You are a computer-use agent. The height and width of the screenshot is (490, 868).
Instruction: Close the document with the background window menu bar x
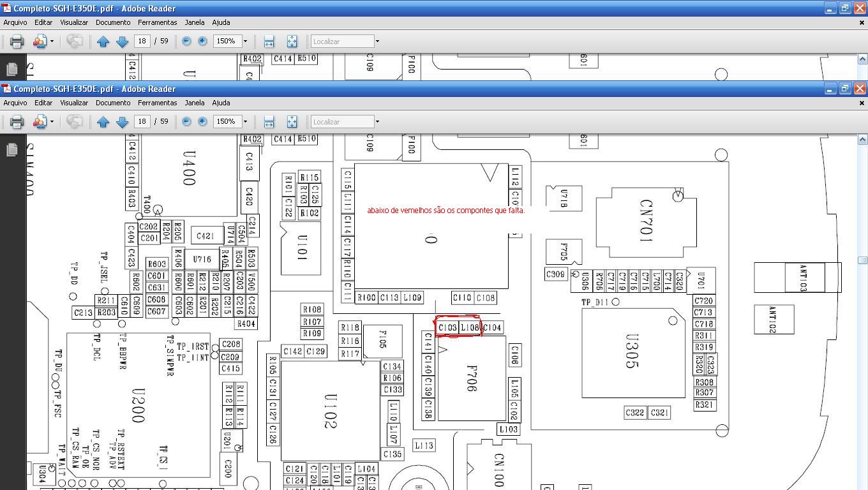862,22
